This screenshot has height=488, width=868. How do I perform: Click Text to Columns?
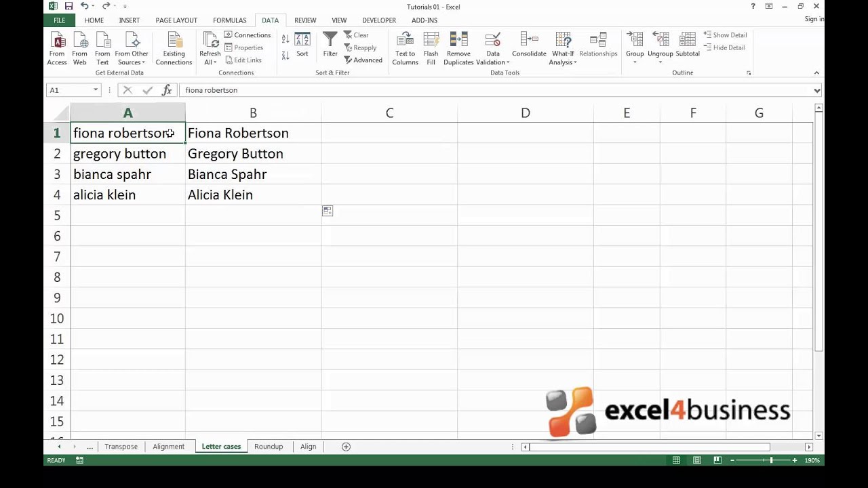(x=405, y=48)
